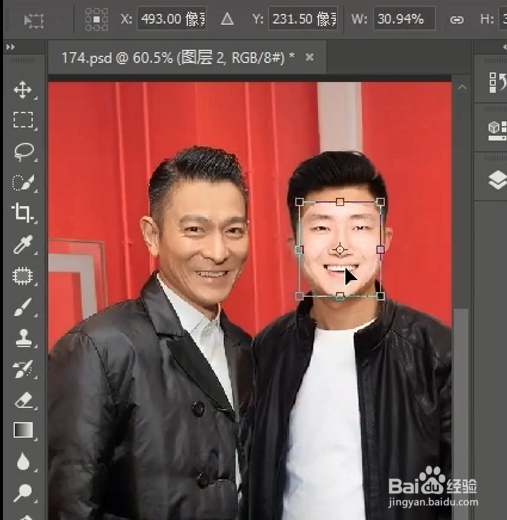Select the Lasso tool
The width and height of the screenshot is (507, 520).
[24, 152]
